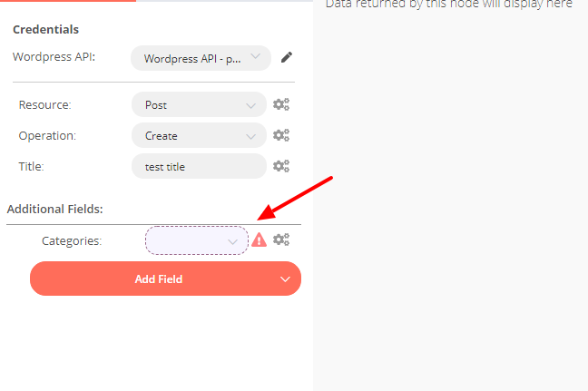This screenshot has width=588, height=391.
Task: Click the pencil edit credentials icon
Action: click(287, 57)
